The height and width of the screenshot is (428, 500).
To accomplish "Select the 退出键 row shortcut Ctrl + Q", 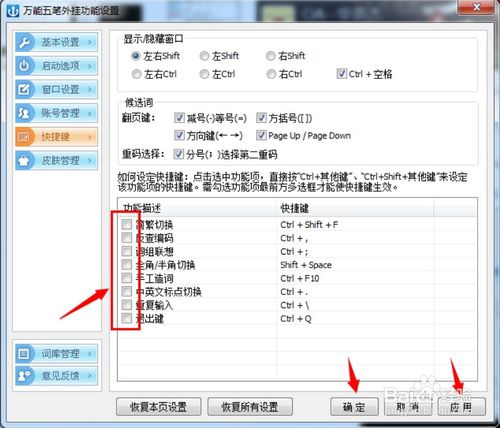I will [x=296, y=319].
